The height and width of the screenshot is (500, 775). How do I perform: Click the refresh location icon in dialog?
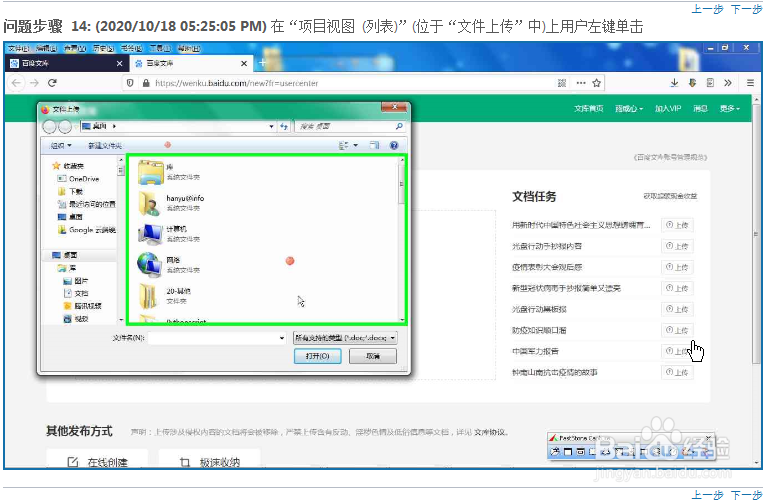(284, 126)
